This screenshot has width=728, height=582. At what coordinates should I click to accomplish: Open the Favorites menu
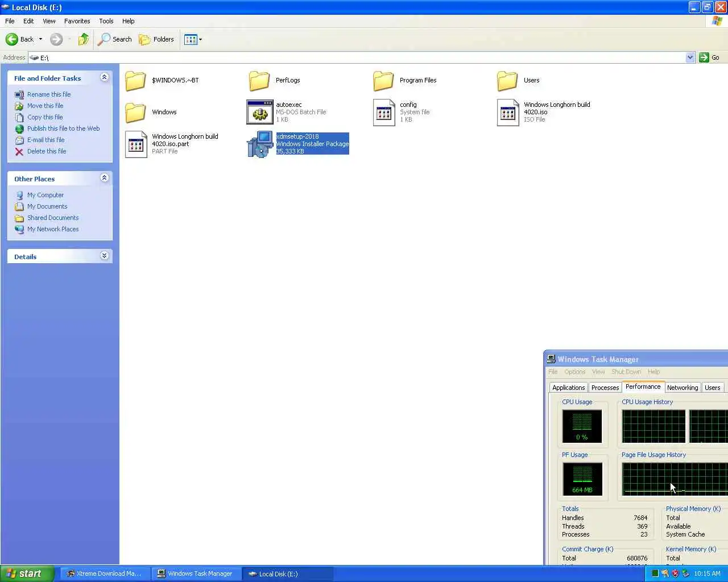[77, 21]
